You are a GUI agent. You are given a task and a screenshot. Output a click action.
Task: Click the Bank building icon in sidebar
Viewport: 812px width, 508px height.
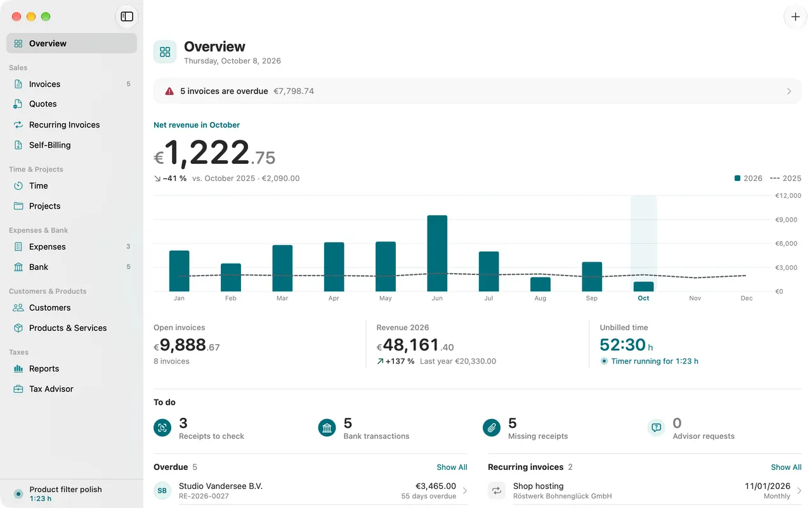[18, 267]
